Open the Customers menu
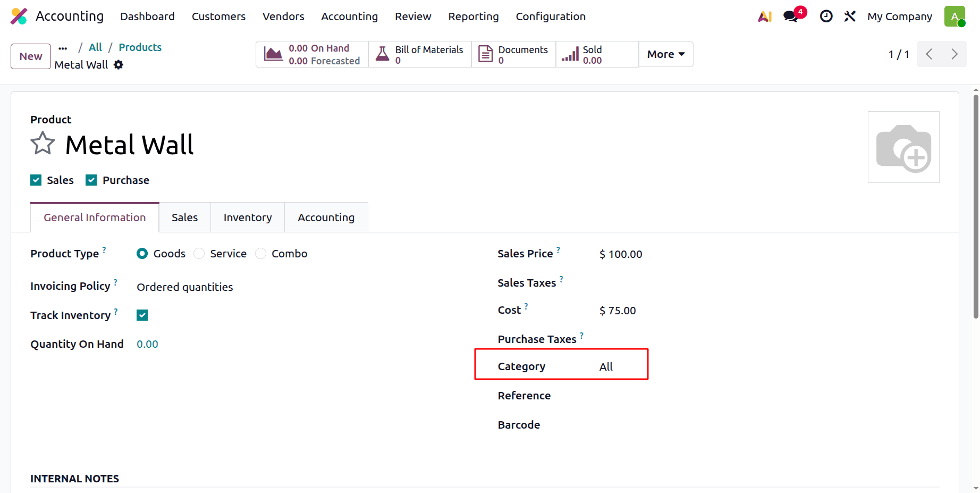980x493 pixels. (x=218, y=16)
